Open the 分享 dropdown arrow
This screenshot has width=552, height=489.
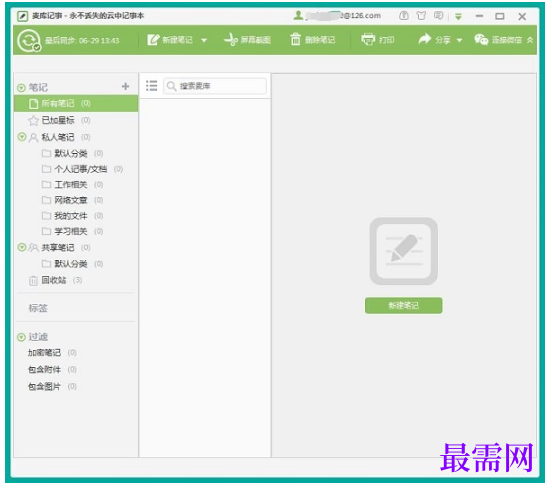pos(459,40)
